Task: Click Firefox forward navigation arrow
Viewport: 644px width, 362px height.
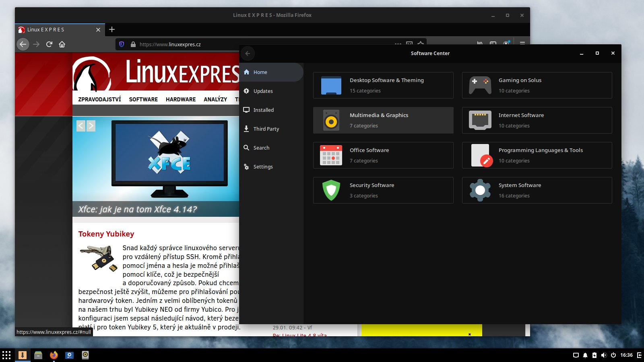Action: [x=36, y=44]
